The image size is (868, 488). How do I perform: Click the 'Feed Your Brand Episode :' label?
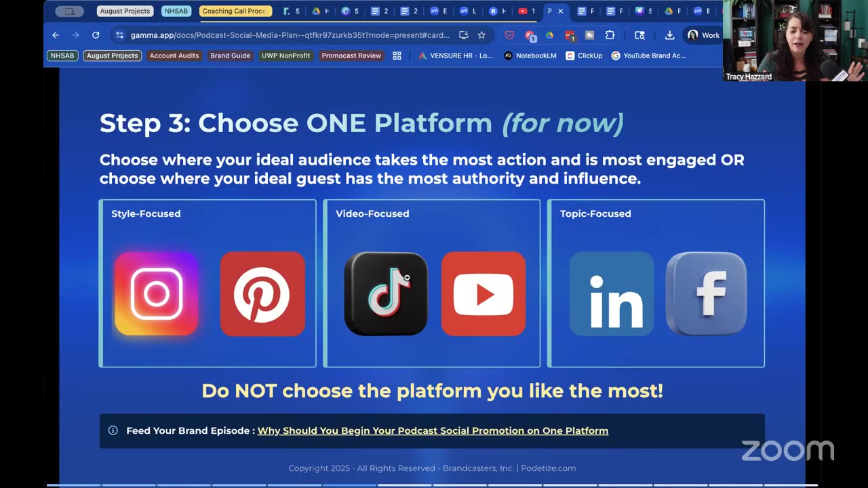click(x=190, y=430)
